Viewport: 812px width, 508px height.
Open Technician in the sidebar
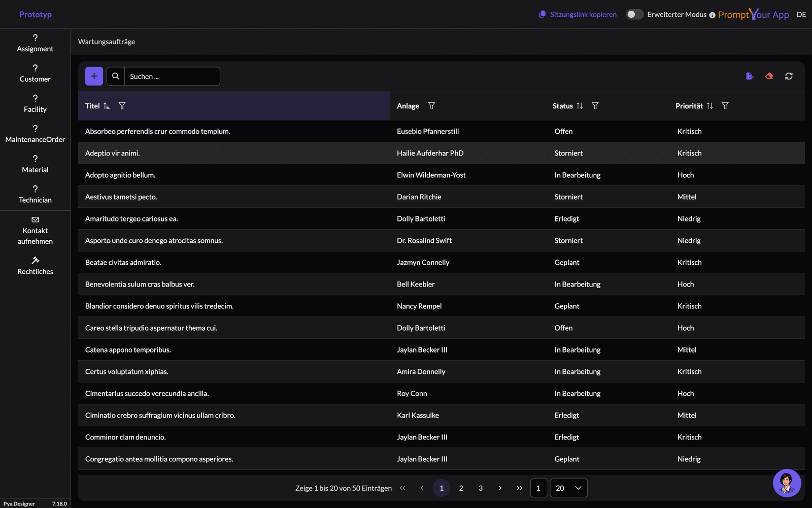35,195
